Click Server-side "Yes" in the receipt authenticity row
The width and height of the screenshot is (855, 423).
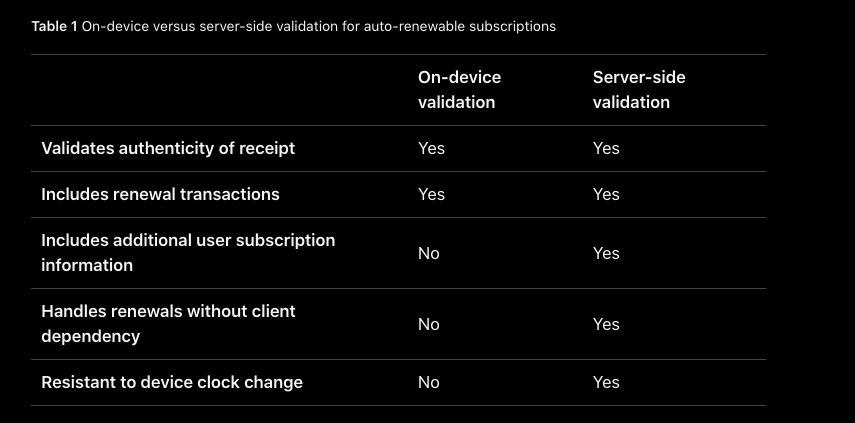606,149
